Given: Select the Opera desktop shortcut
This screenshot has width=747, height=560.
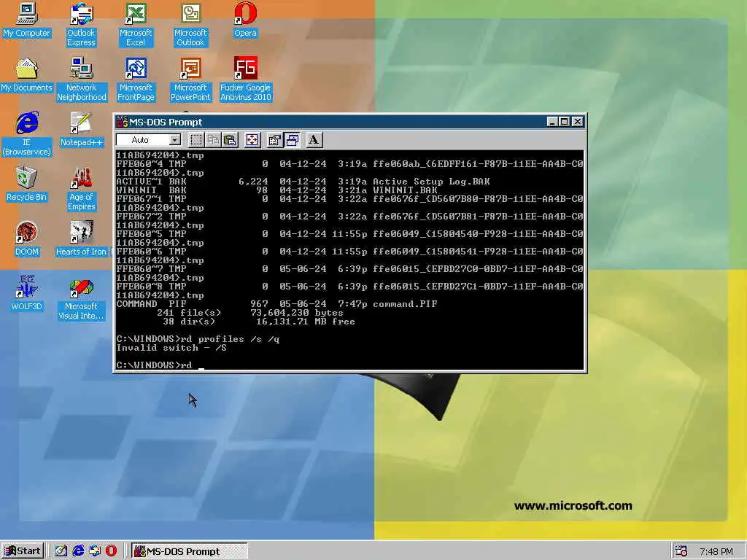Looking at the screenshot, I should (x=245, y=20).
